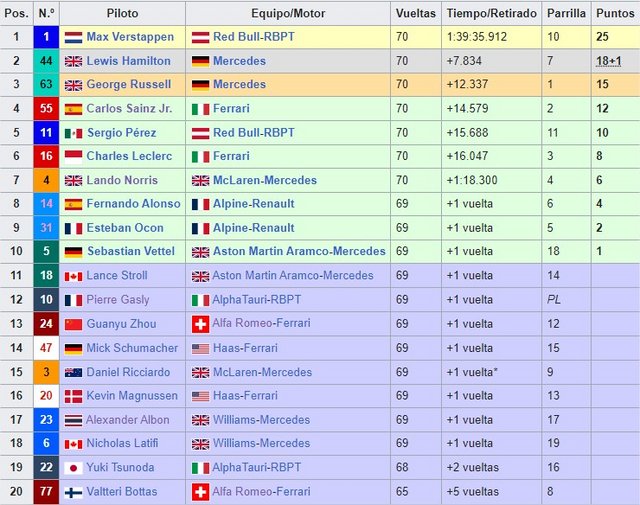The image size is (640, 505).
Task: Follow the Mick Schumacher link
Action: point(132,348)
